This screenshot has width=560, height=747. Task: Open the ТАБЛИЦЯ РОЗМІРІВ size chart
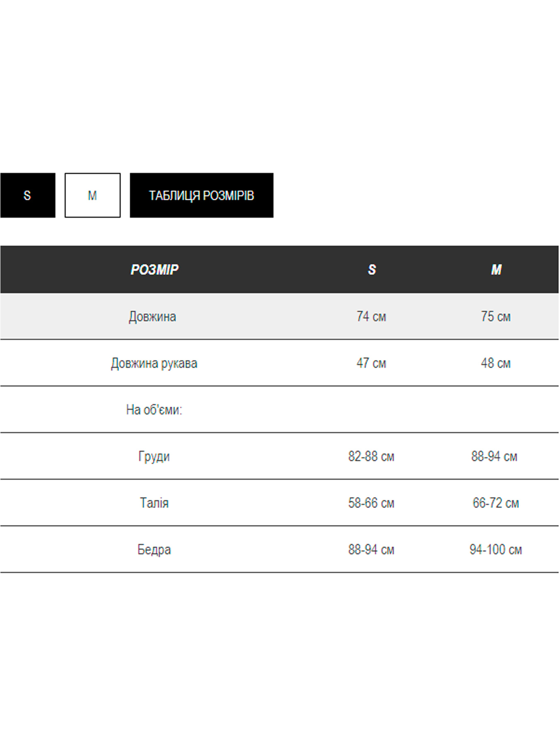tap(202, 195)
